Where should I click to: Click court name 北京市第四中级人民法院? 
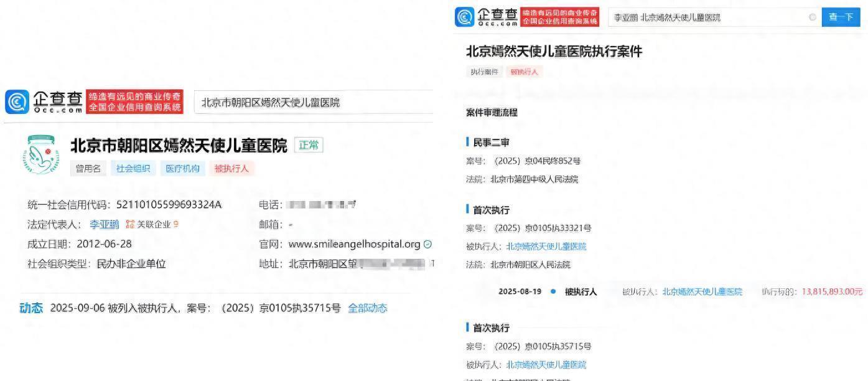coord(534,179)
